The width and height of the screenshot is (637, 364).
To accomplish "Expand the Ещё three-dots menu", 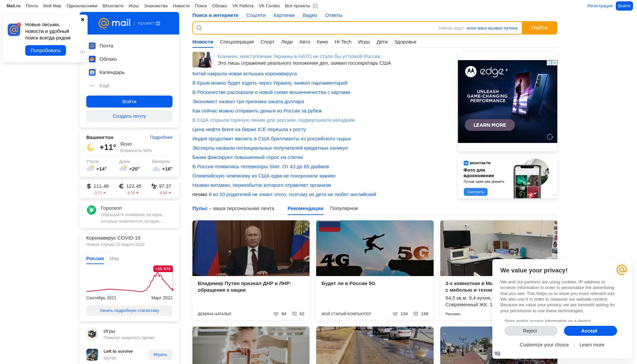I will pyautogui.click(x=92, y=86).
